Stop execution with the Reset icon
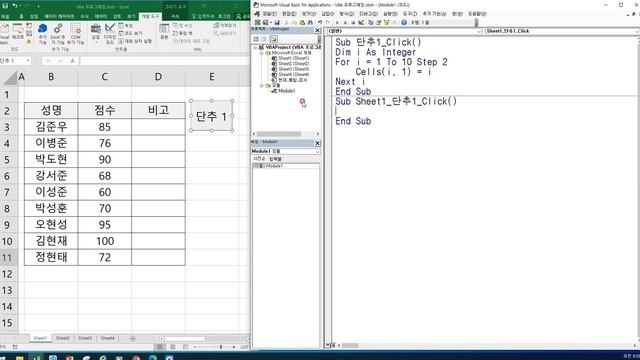 pos(353,22)
